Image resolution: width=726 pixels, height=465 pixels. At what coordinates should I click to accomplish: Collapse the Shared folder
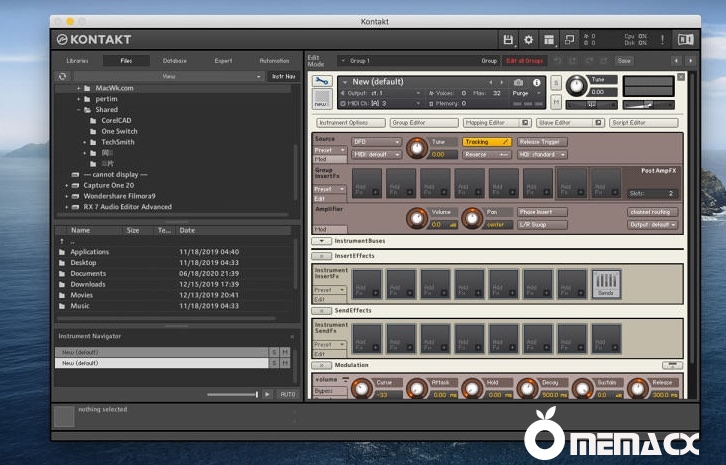click(79, 110)
